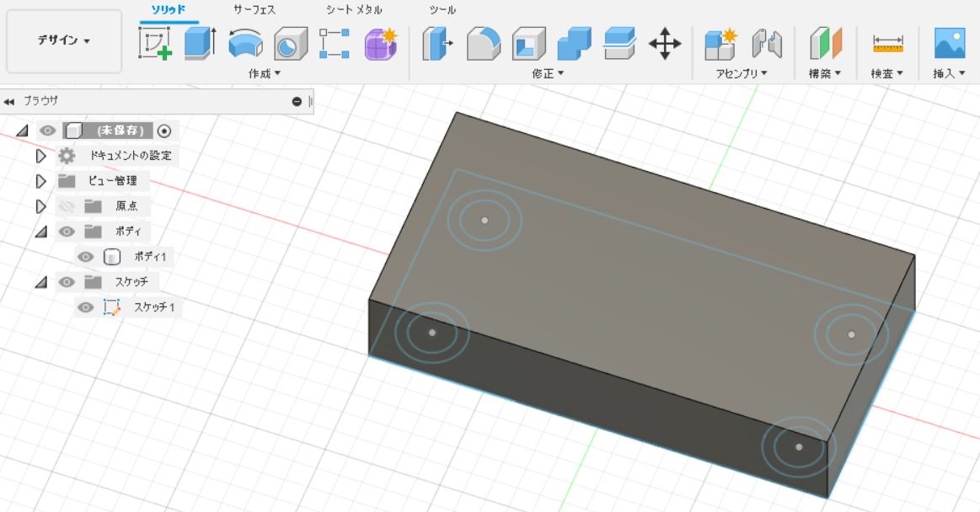Open the 検査 dropdown menu
The image size is (980, 512).
[x=887, y=73]
